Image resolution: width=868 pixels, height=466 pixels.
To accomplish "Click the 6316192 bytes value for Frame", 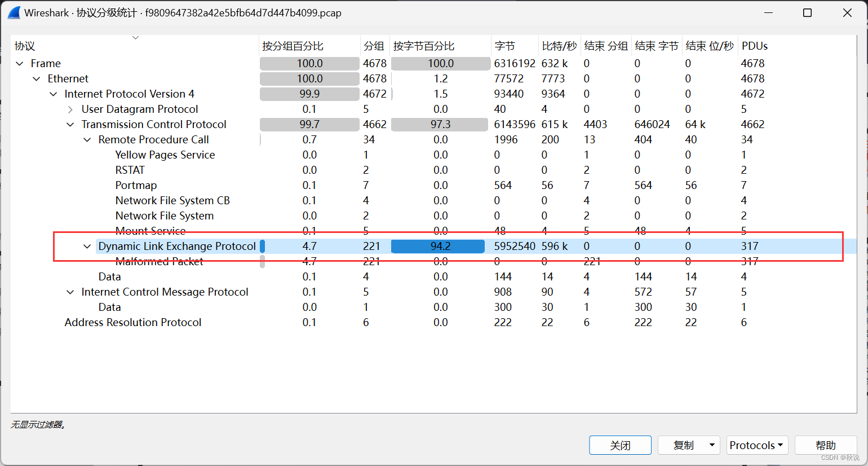I will 515,64.
